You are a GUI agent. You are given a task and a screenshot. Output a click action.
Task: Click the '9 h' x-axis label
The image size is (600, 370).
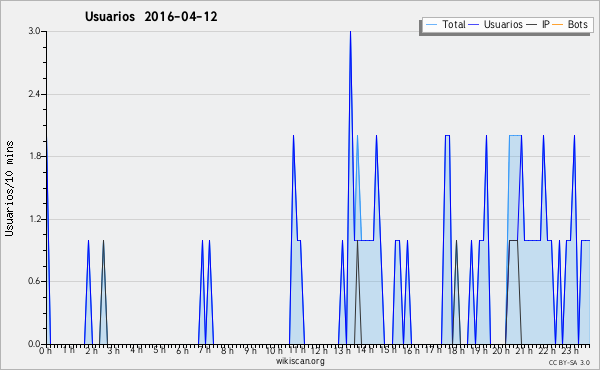click(x=251, y=350)
